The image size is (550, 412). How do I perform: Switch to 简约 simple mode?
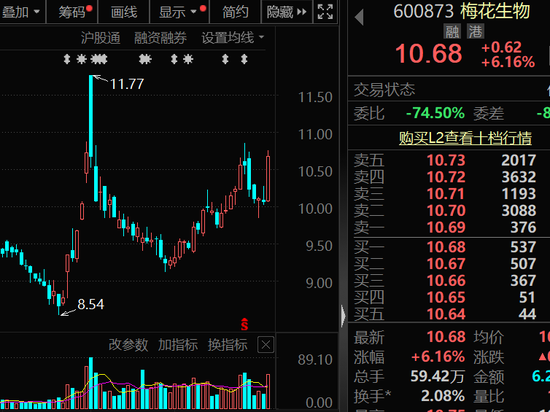pos(235,12)
